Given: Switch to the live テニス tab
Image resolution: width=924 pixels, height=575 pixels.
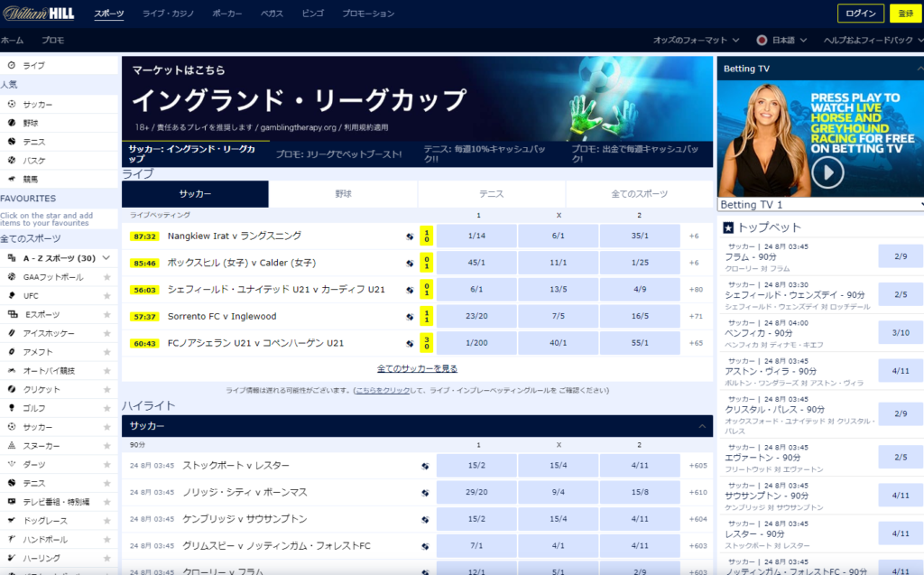Looking at the screenshot, I should click(492, 194).
